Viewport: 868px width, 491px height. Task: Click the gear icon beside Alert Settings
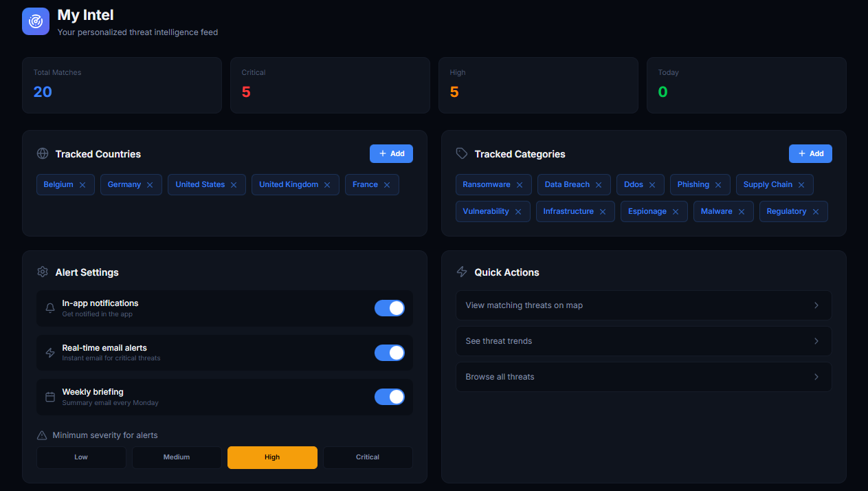(43, 272)
